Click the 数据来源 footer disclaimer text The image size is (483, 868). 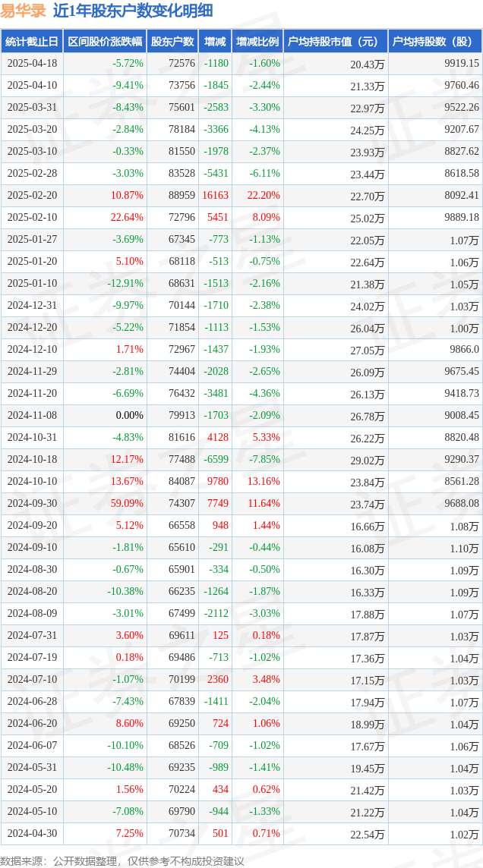[122, 860]
